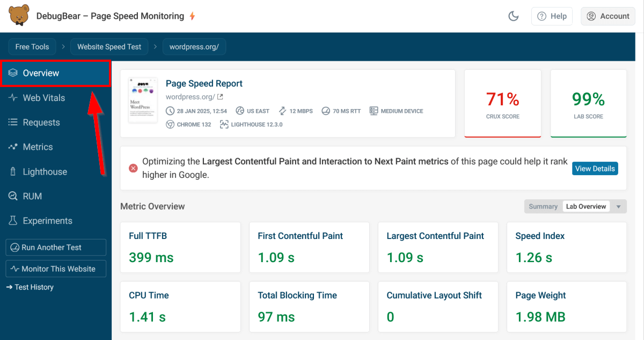This screenshot has height=340, width=644.
Task: Switch to the Summary view toggle
Action: (543, 206)
